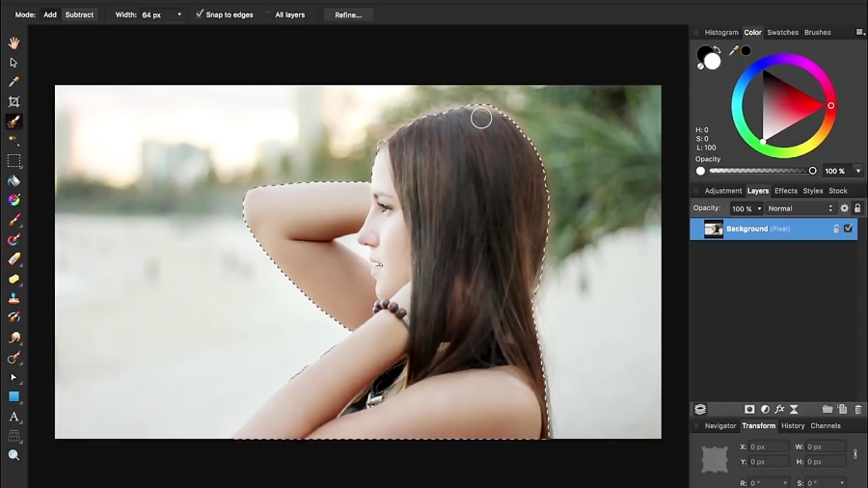Select the Flood Select magic wand tool
Screen dimensions: 868x488
pos(14,141)
